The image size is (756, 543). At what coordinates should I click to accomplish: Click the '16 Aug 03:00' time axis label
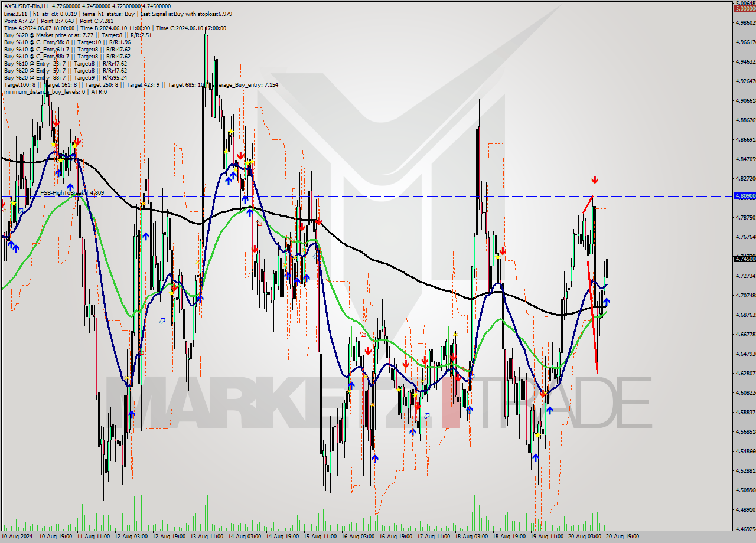click(x=357, y=537)
